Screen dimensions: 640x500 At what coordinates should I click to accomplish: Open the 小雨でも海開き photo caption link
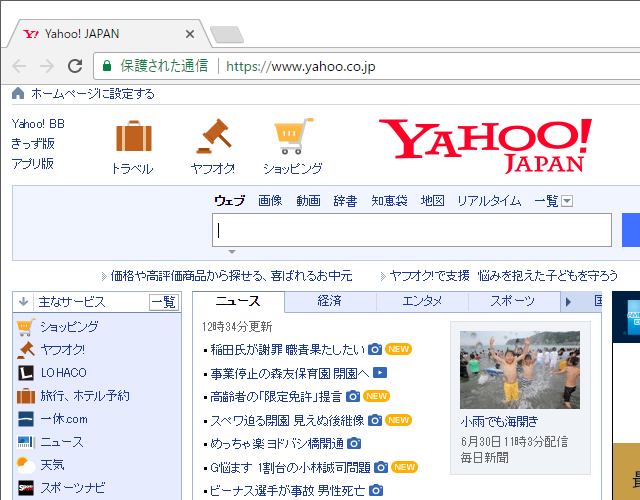499,421
